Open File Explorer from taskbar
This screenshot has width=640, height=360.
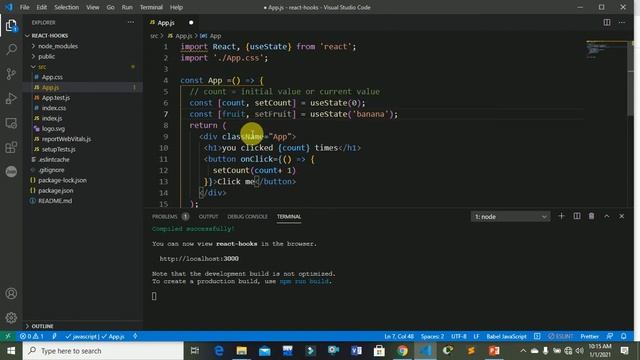coord(242,351)
